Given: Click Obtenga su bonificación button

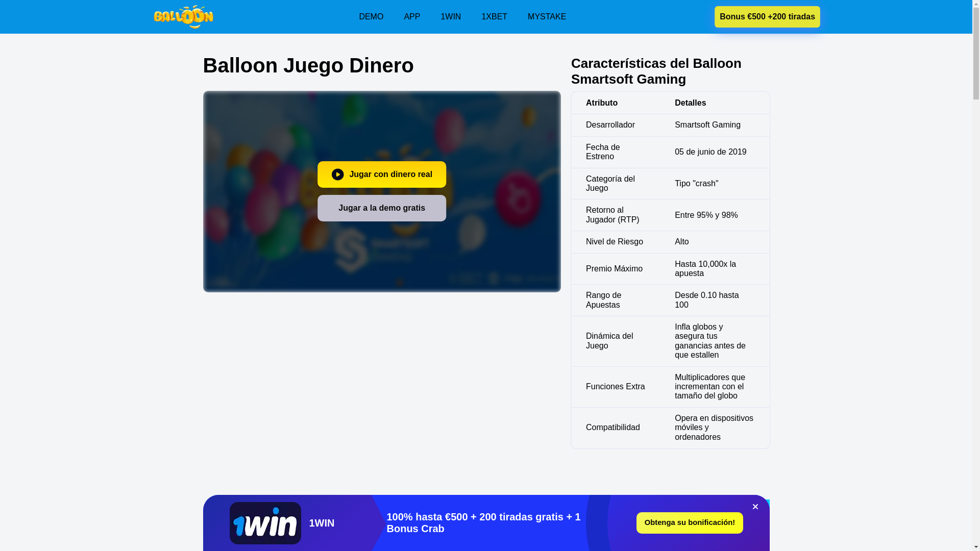Looking at the screenshot, I should [x=690, y=523].
